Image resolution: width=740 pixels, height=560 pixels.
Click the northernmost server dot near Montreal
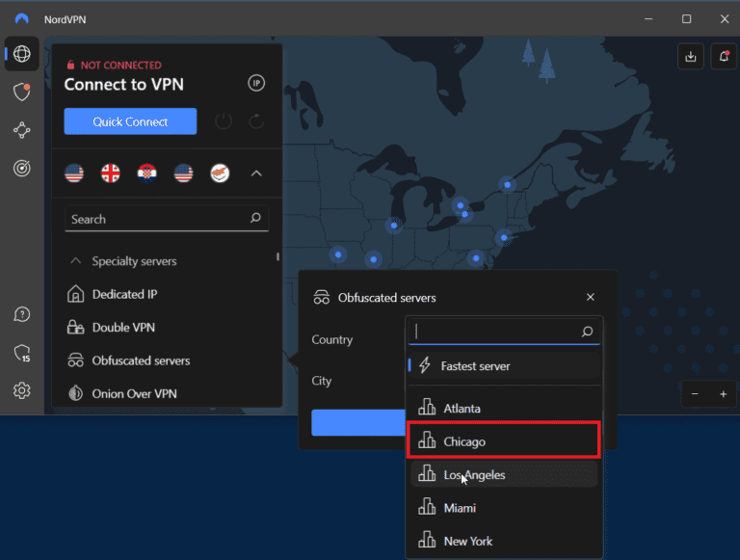pos(508,185)
